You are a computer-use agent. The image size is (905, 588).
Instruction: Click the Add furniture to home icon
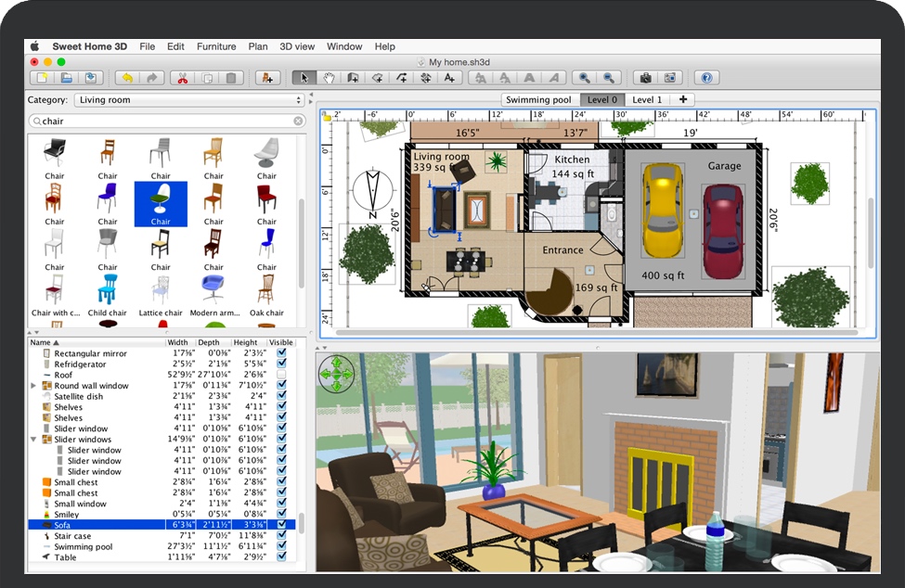click(x=267, y=78)
